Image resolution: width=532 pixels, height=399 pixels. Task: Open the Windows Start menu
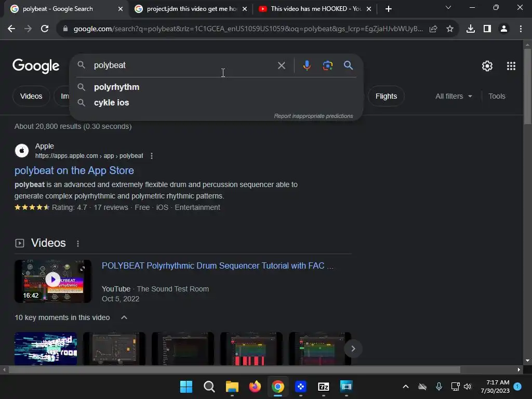pyautogui.click(x=187, y=387)
